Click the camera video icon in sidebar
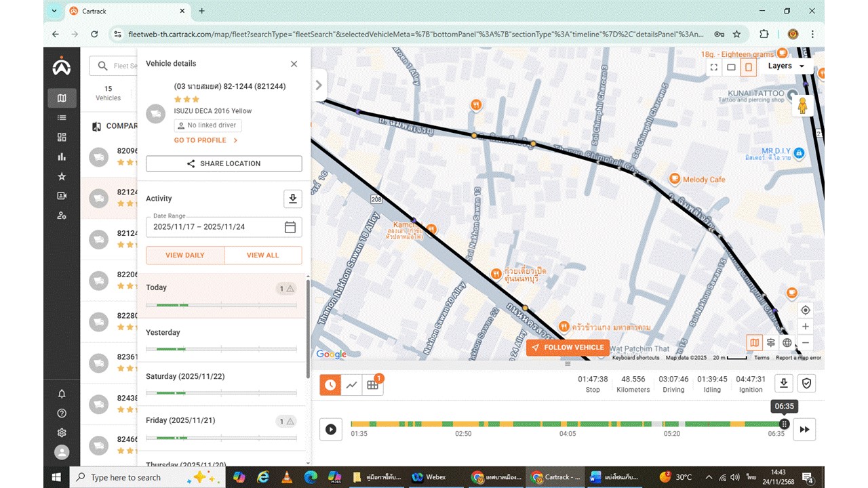Viewport: 868px width, 488px height. [62, 196]
